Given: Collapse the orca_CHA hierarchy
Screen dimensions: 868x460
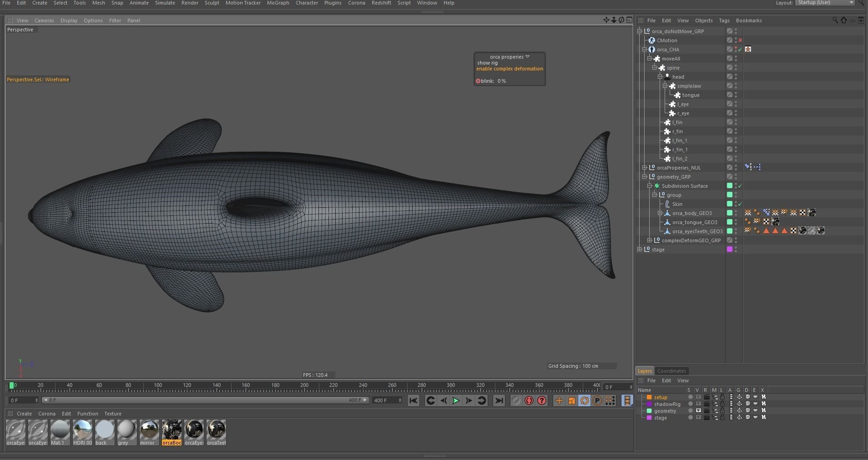Looking at the screenshot, I should coord(645,50).
